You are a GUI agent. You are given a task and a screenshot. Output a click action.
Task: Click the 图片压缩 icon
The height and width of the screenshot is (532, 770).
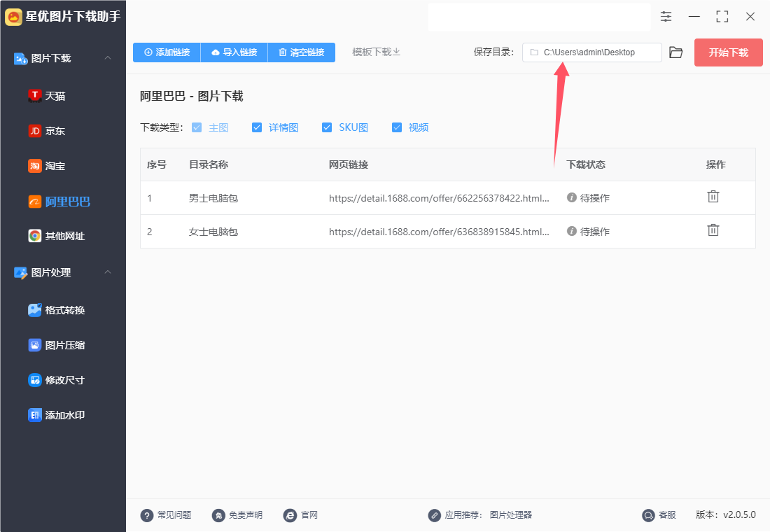click(x=34, y=345)
